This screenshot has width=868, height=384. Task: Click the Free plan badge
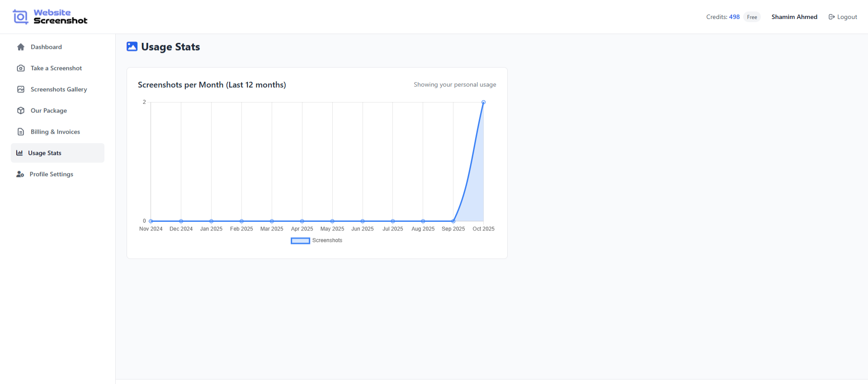click(752, 17)
